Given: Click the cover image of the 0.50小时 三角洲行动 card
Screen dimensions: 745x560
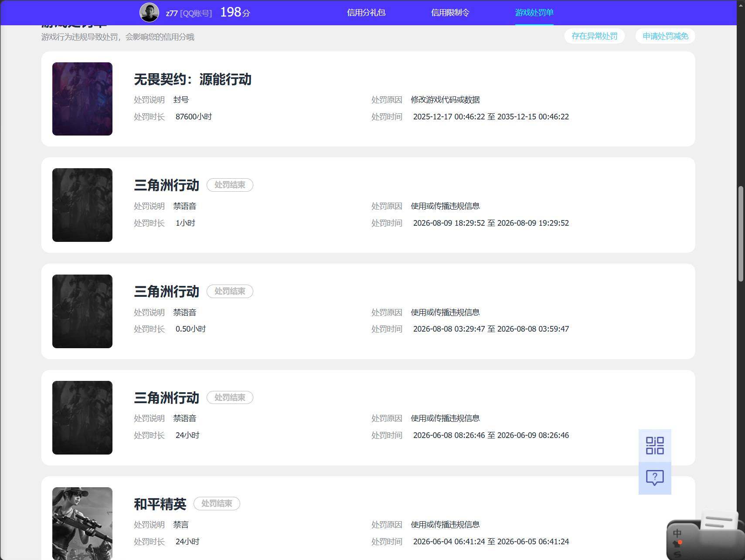Looking at the screenshot, I should click(x=82, y=311).
